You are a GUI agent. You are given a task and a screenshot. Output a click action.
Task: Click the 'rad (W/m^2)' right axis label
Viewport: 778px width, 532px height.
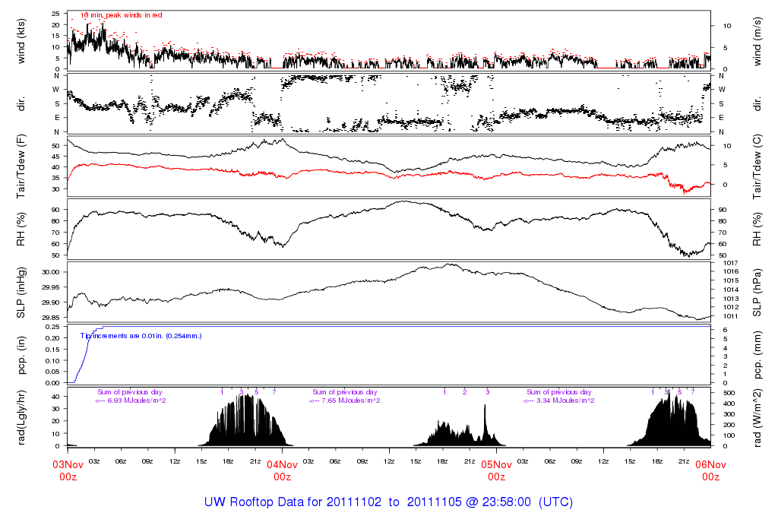pyautogui.click(x=758, y=417)
